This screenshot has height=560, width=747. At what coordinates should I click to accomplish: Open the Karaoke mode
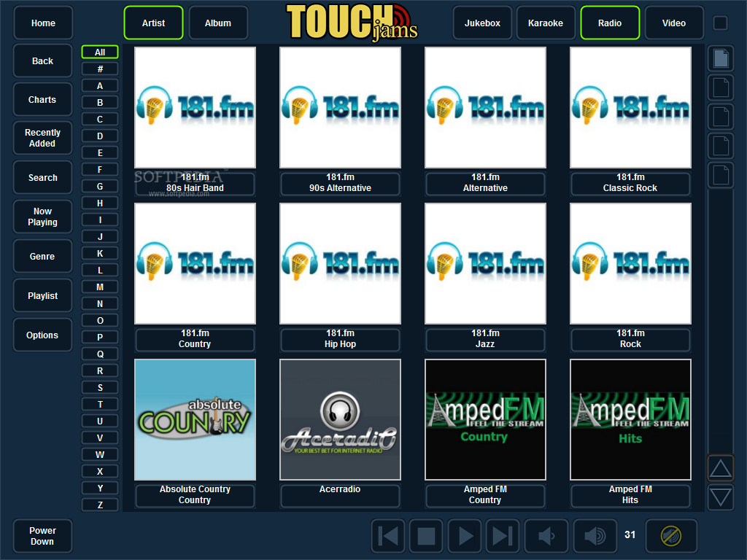pos(546,23)
